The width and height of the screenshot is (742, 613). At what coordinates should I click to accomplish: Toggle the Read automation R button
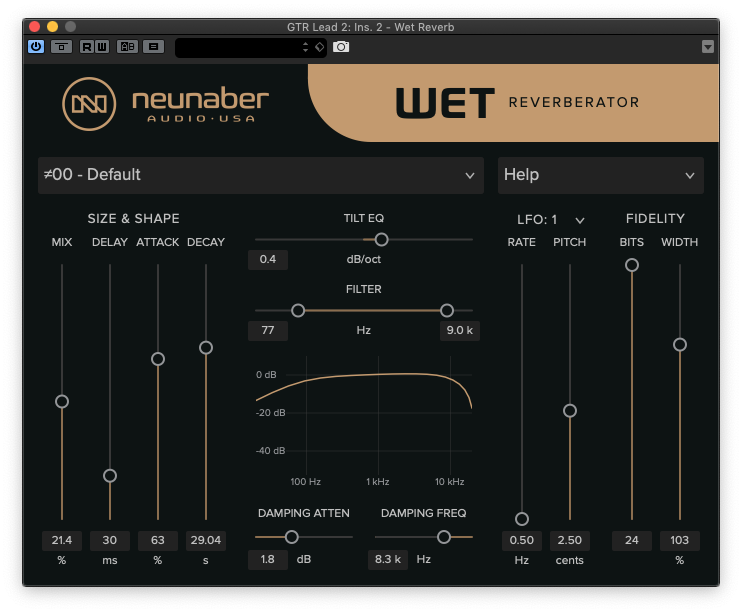click(x=87, y=46)
